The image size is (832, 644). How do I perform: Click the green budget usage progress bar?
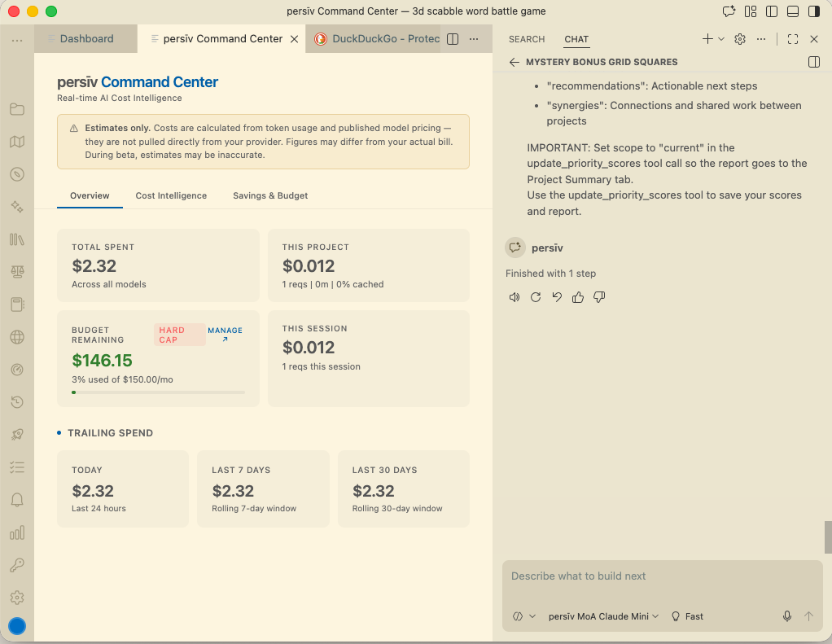[158, 392]
